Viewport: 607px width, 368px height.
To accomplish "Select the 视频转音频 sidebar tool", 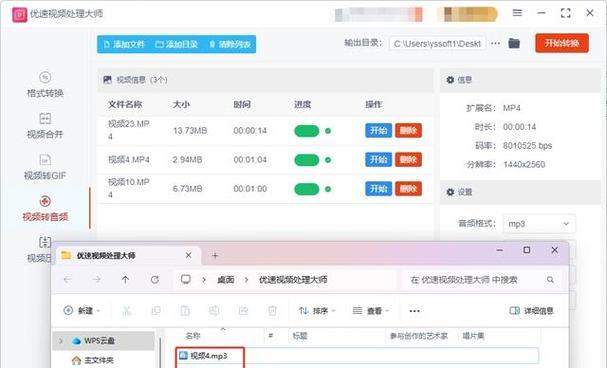I will [x=45, y=209].
